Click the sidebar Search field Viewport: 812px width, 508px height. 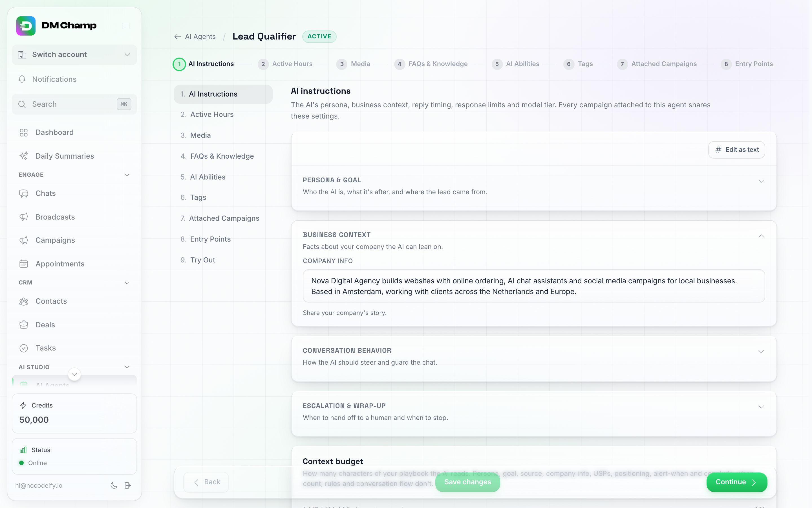click(x=74, y=104)
